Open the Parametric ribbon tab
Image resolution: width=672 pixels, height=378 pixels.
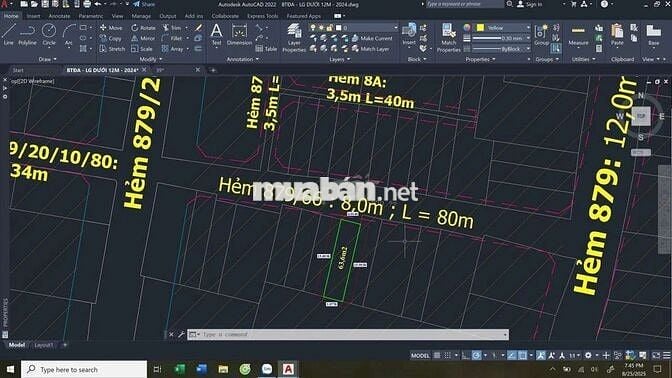(x=91, y=16)
